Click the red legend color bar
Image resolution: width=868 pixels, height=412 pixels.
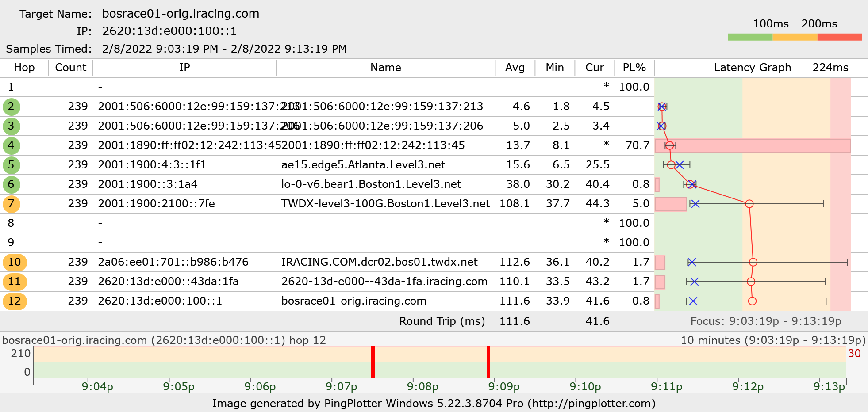[840, 37]
